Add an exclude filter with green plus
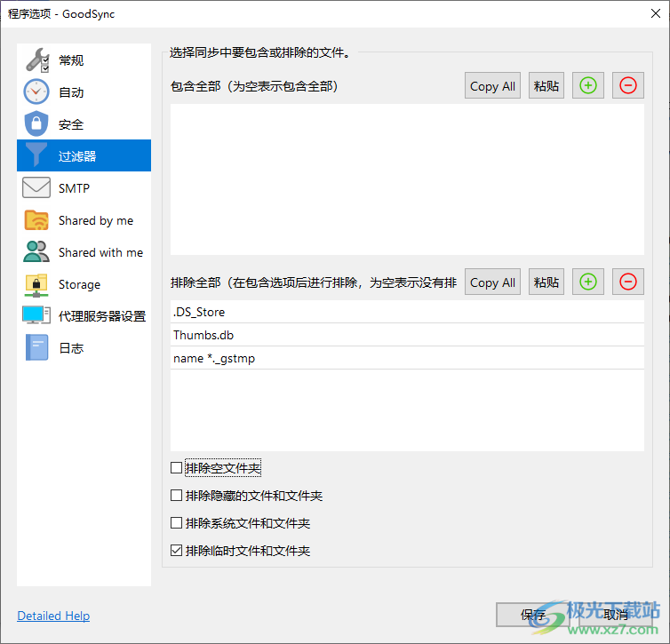Viewport: 670px width, 644px height. click(588, 282)
